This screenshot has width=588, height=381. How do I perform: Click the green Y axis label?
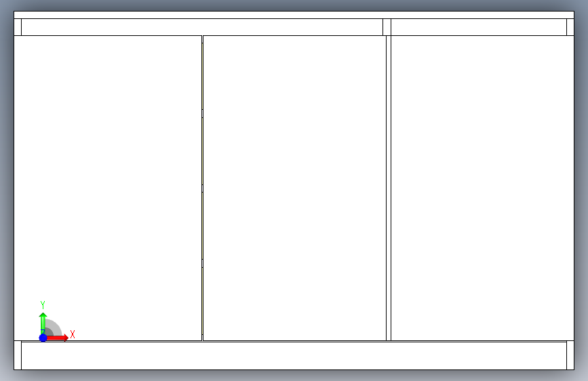click(x=42, y=304)
